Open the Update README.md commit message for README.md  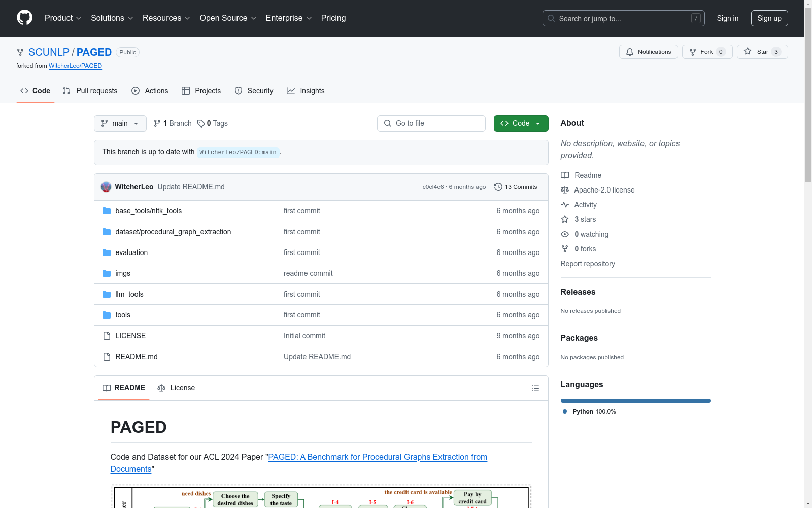click(317, 357)
